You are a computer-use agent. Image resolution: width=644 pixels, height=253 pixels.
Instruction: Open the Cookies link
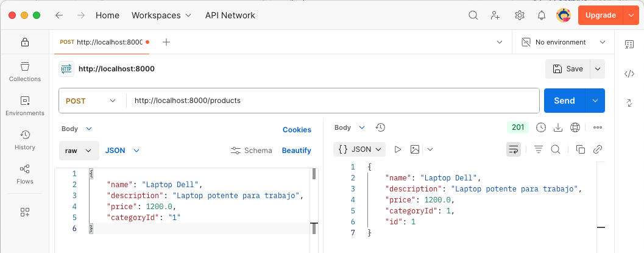(297, 130)
